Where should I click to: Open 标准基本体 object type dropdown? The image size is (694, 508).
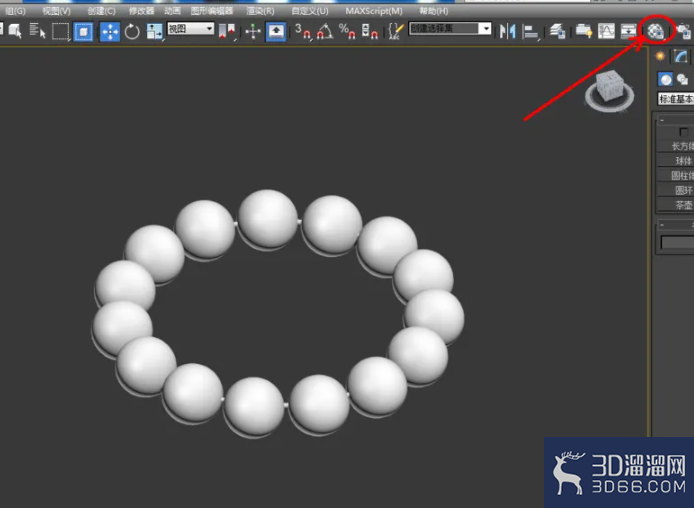pos(676,99)
